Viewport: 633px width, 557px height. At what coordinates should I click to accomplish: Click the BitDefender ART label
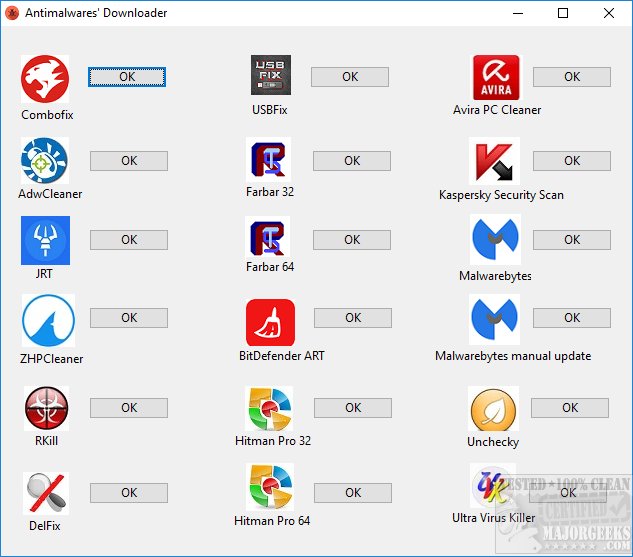[281, 356]
